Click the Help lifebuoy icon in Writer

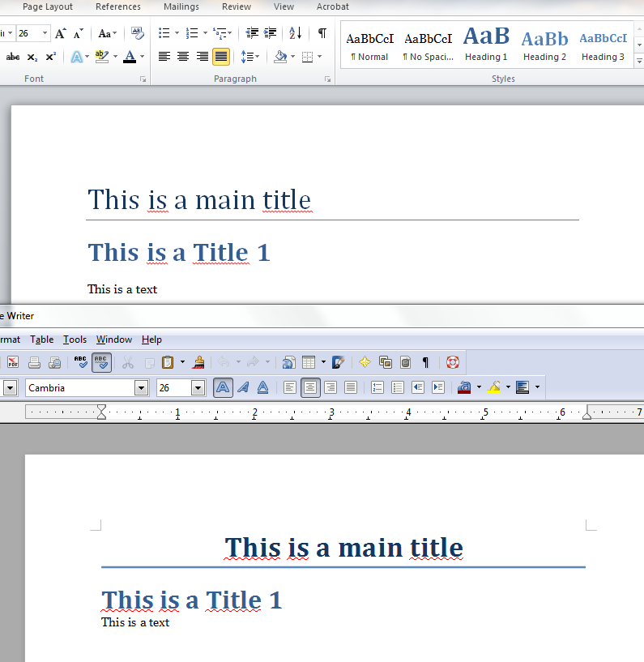tap(452, 362)
